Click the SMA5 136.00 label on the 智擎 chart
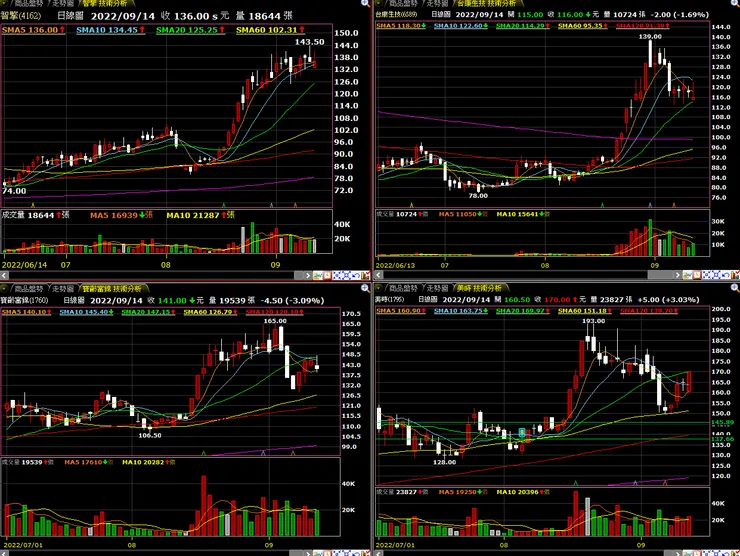 pos(34,30)
